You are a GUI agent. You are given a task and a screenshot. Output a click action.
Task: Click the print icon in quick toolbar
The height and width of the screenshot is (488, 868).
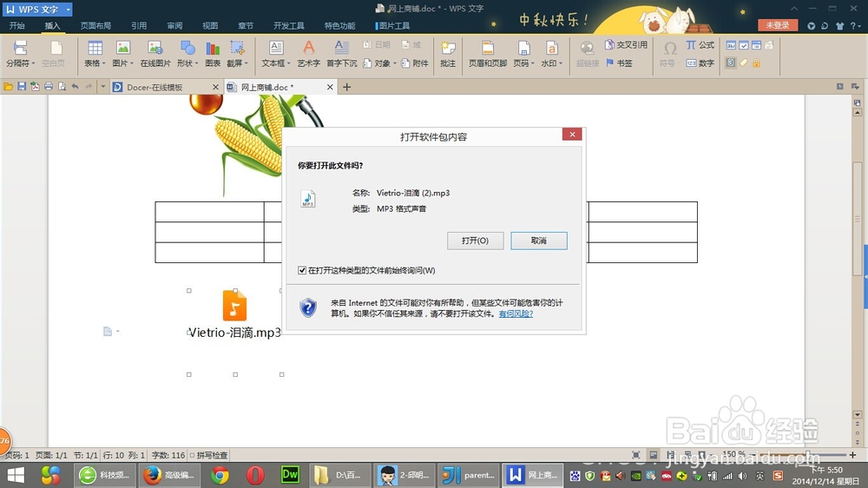click(x=48, y=87)
